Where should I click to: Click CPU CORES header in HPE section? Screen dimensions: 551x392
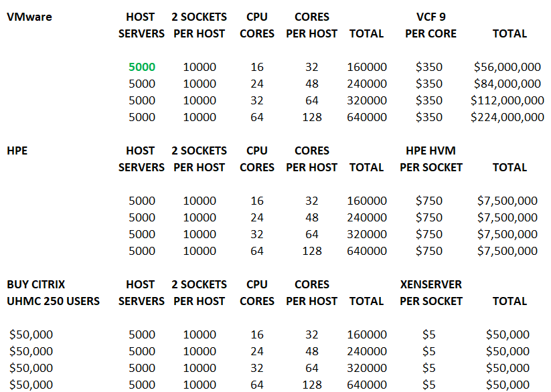coord(257,159)
